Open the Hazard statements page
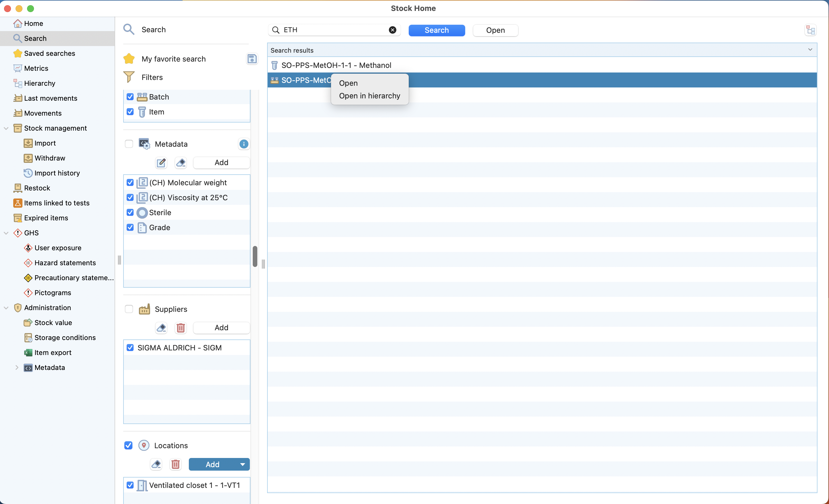This screenshot has height=504, width=829. (x=65, y=263)
